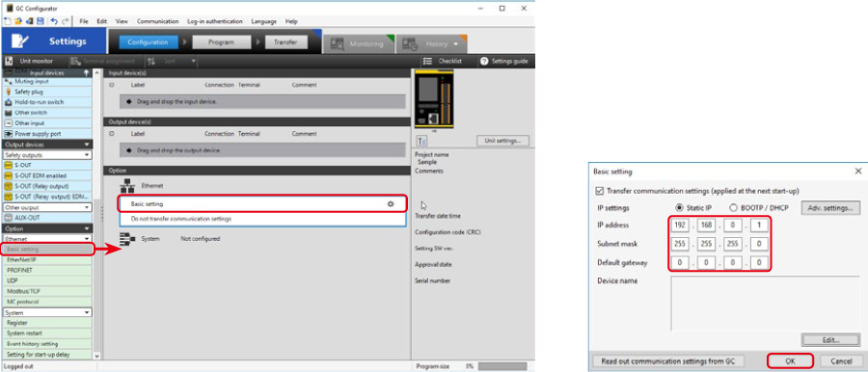Click the S-OUT EDM enabled icon
Screen dimensions: 868x372
coord(9,176)
